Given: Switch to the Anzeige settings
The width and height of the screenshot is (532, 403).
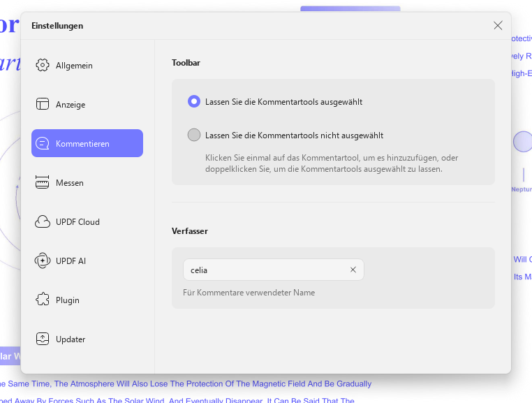Looking at the screenshot, I should click(x=87, y=104).
